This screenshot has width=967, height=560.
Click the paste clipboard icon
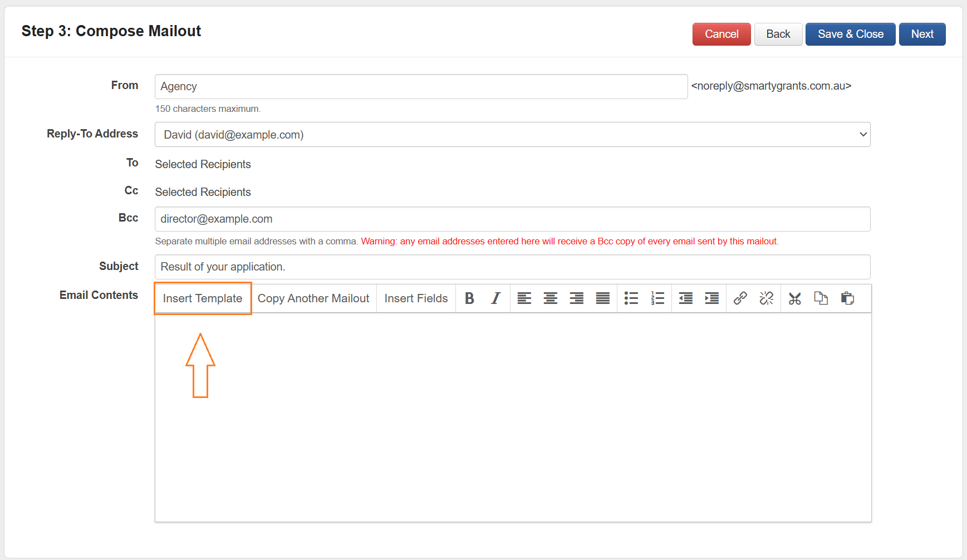coord(847,298)
